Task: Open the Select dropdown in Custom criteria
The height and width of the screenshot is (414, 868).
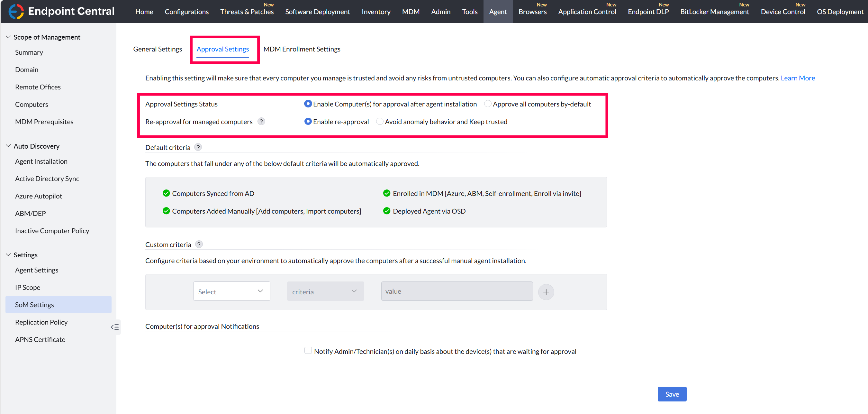Action: (x=231, y=291)
